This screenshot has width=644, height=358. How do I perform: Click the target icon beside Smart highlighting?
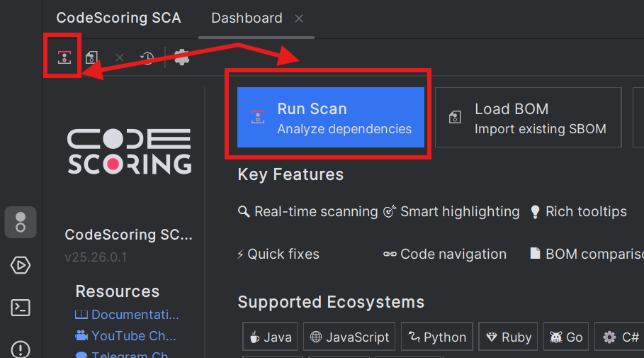tap(390, 211)
